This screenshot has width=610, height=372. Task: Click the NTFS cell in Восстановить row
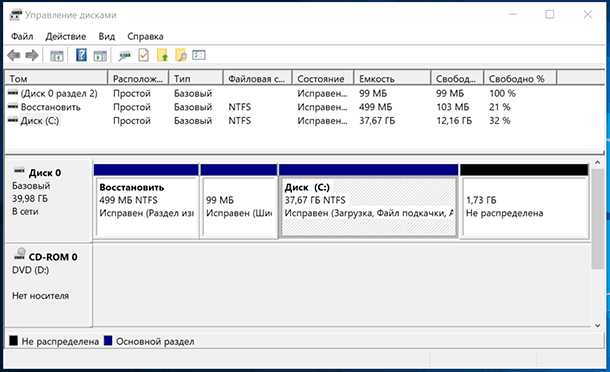coord(240,107)
